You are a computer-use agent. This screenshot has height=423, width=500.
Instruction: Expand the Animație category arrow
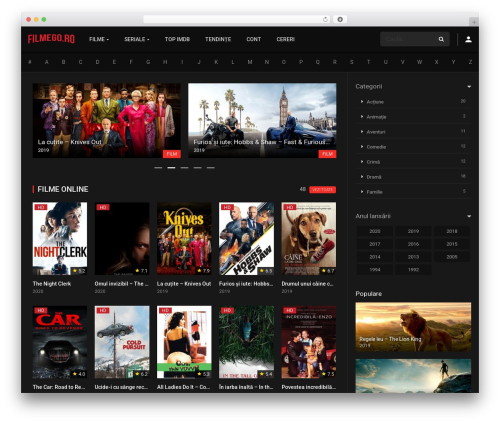click(362, 117)
